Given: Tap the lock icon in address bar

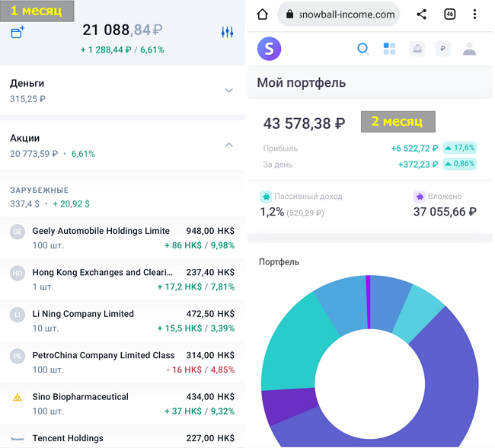Looking at the screenshot, I should [x=289, y=14].
